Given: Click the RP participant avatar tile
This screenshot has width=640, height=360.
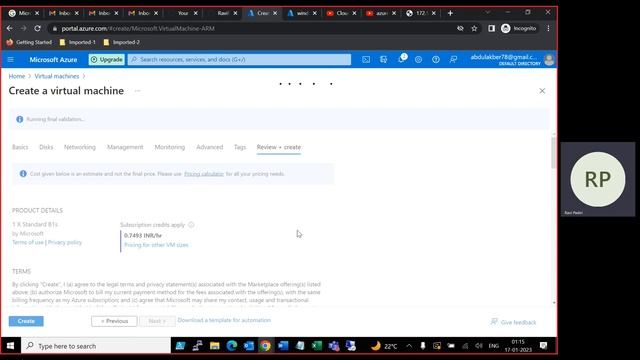Looking at the screenshot, I should click(x=598, y=179).
